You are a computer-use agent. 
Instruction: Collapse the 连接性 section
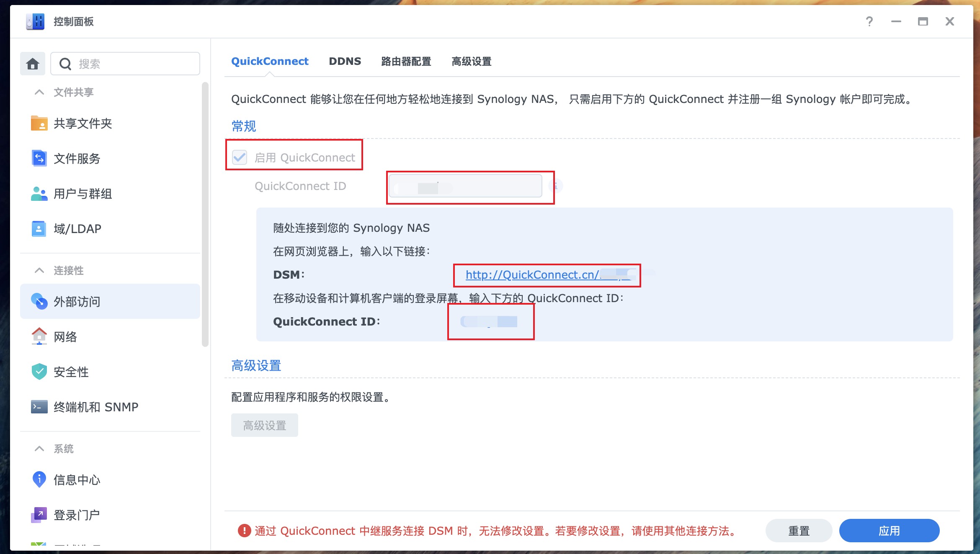(x=39, y=270)
